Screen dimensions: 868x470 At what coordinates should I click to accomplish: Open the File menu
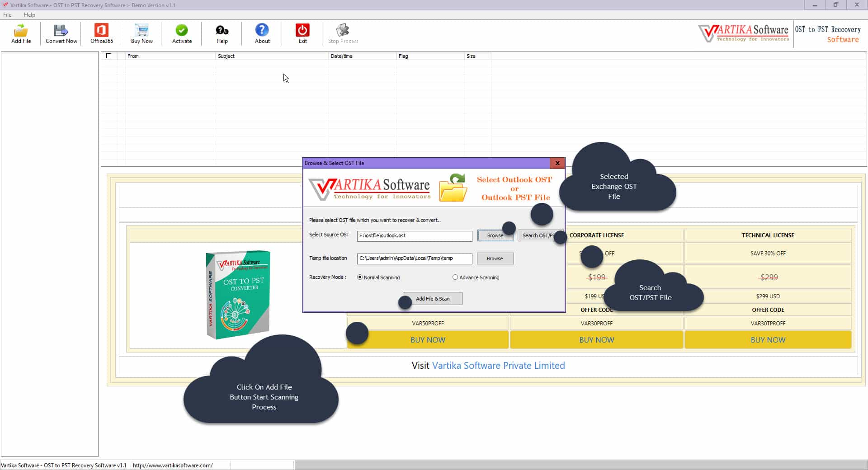(x=7, y=15)
